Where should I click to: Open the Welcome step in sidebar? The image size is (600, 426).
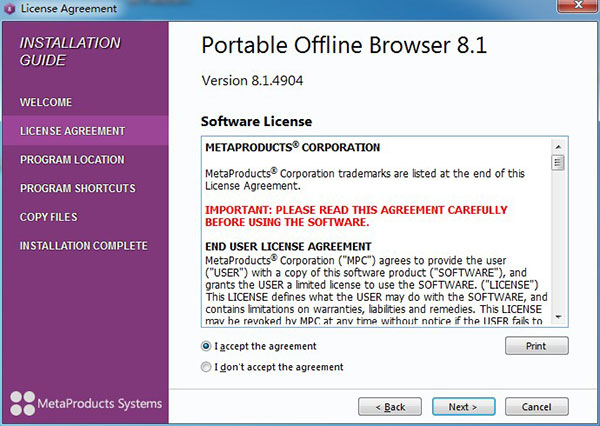tap(46, 102)
